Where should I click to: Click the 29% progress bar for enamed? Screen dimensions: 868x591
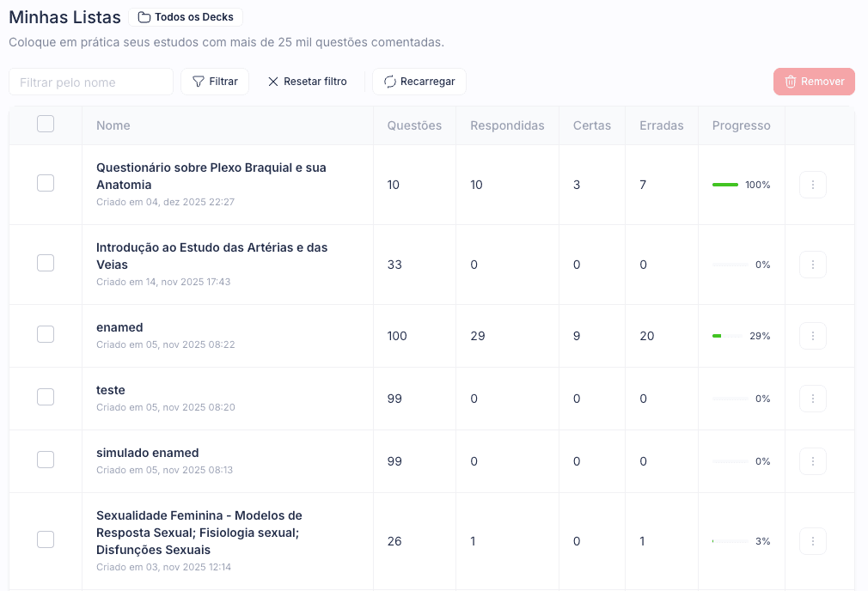[725, 336]
